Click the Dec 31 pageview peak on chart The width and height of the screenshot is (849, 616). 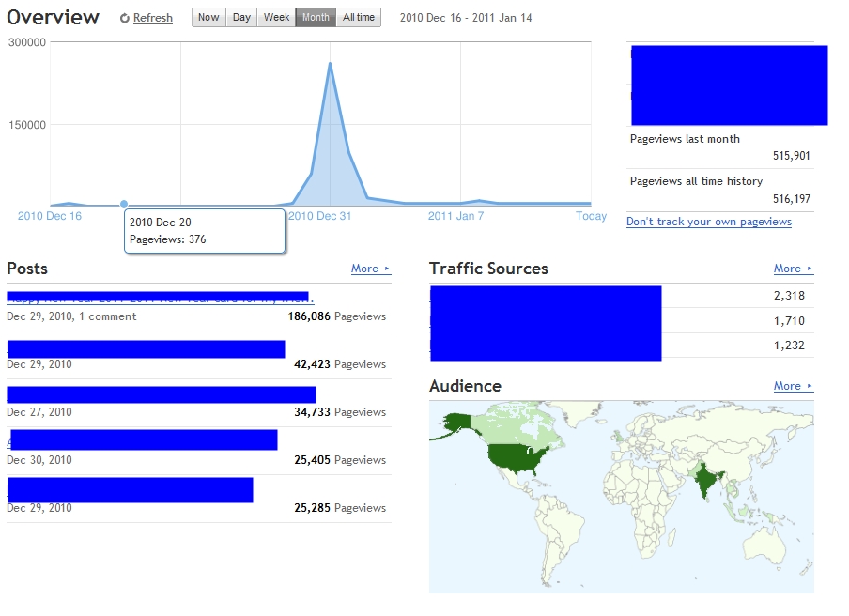tap(330, 64)
